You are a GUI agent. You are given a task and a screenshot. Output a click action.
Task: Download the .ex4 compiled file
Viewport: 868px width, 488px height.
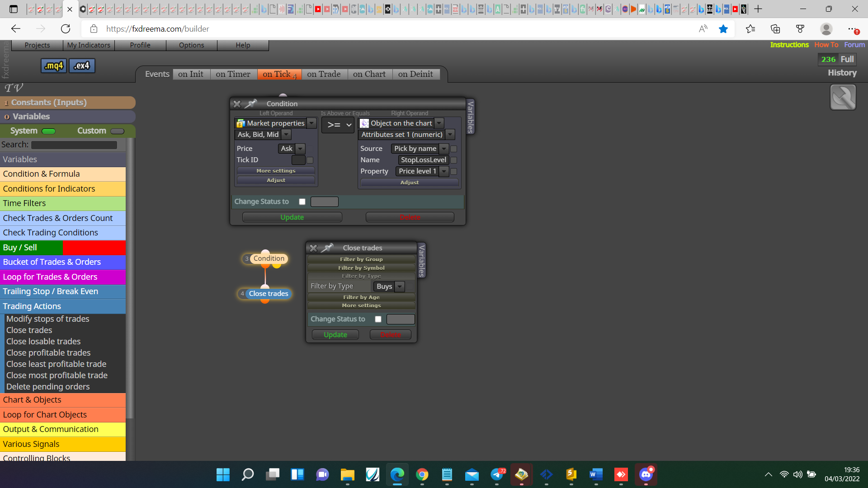tap(82, 66)
